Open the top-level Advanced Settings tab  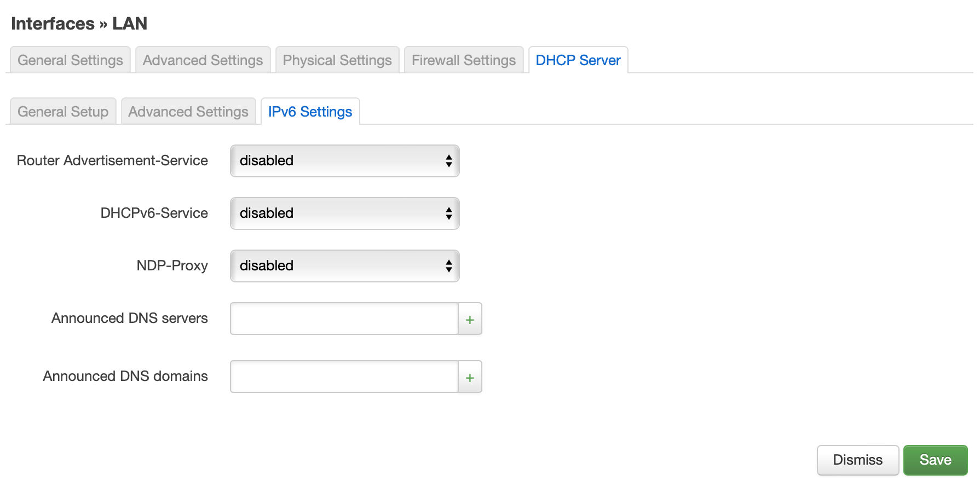coord(203,60)
